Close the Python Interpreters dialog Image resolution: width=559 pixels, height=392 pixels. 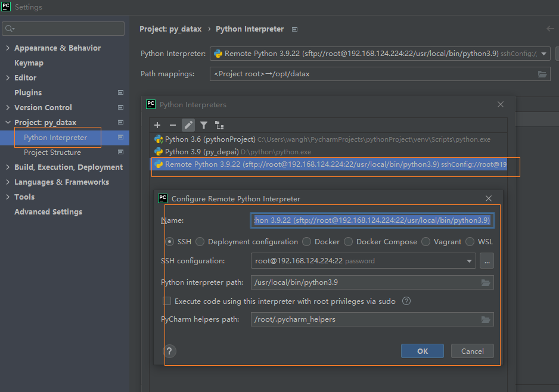[x=501, y=104]
